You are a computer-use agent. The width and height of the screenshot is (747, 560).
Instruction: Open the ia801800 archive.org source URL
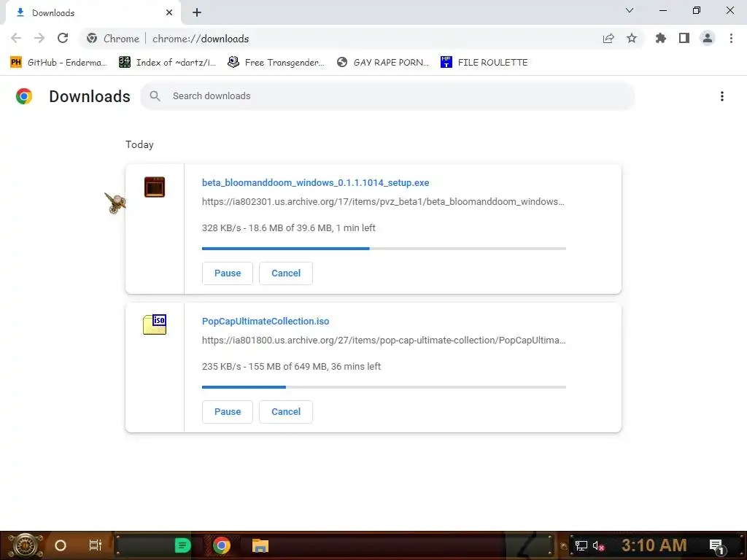[x=384, y=340]
